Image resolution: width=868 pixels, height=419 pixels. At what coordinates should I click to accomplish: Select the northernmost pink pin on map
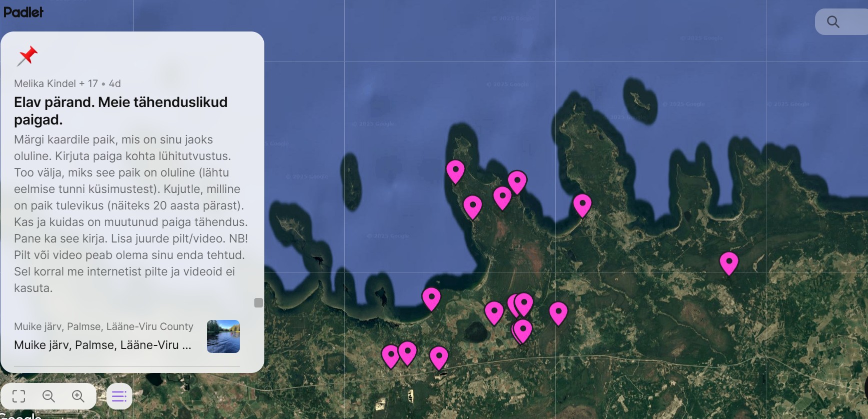point(455,170)
